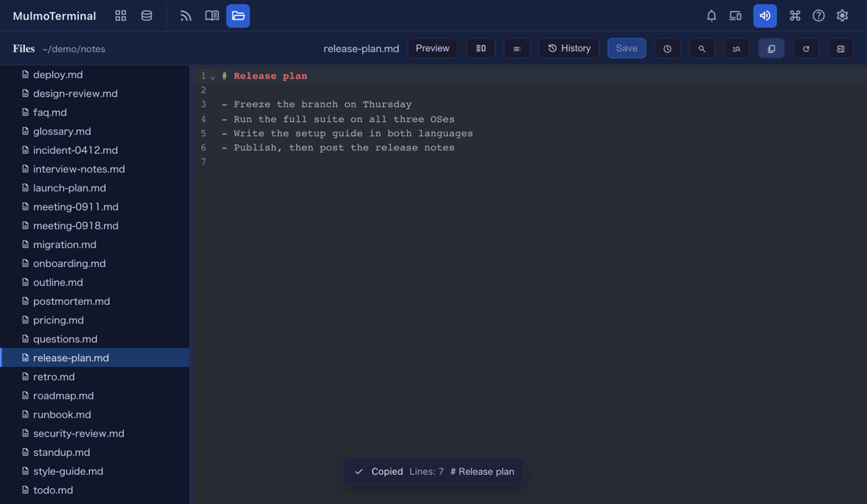Open notifications bell
The image size is (867, 504).
click(x=711, y=16)
